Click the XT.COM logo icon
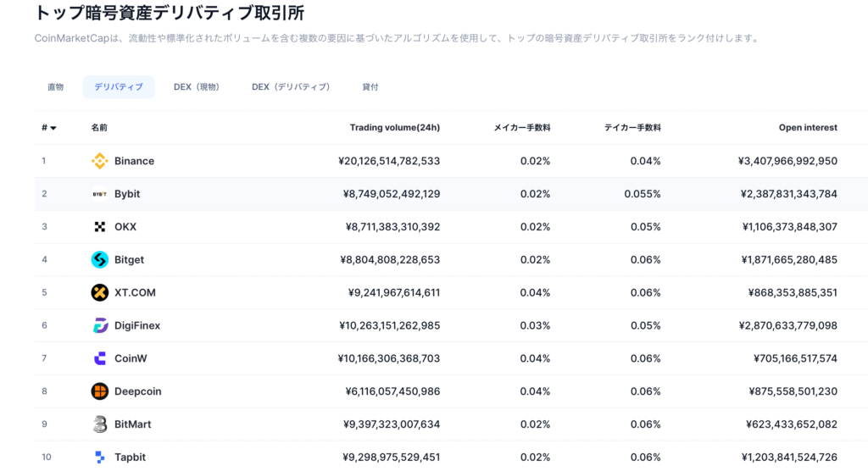The image size is (868, 471). [100, 293]
